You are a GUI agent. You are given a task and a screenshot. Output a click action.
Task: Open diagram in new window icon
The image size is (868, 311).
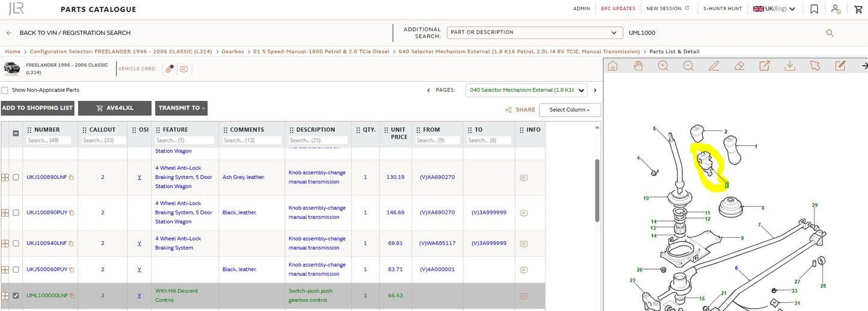pyautogui.click(x=765, y=66)
